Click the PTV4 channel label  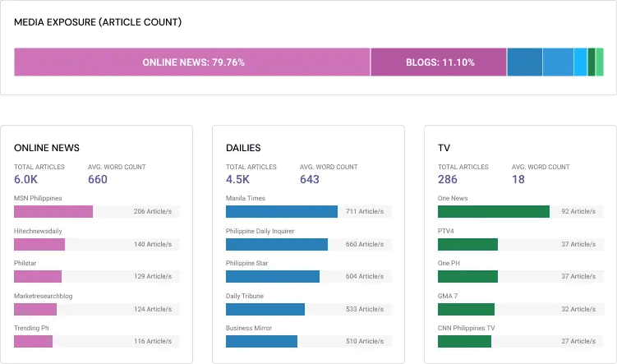click(446, 231)
